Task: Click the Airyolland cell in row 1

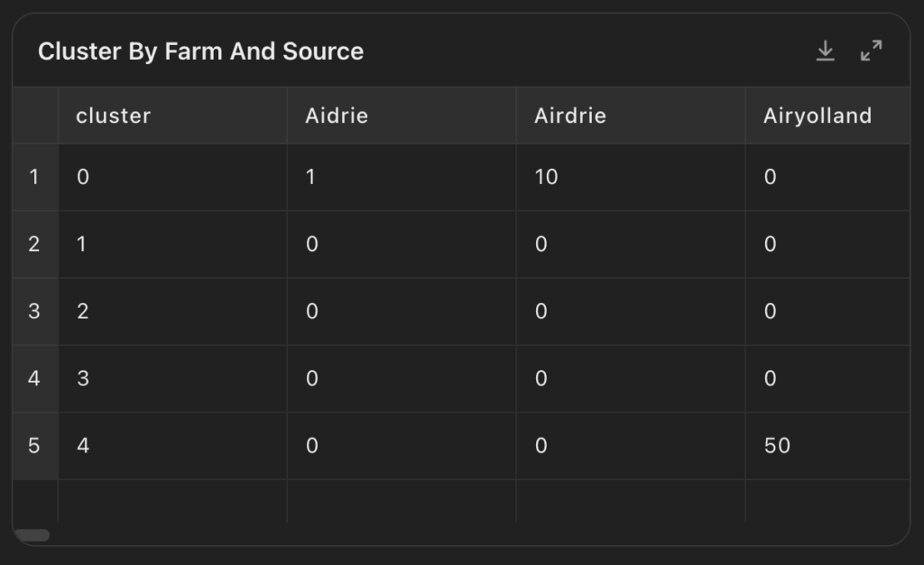Action: (x=827, y=177)
